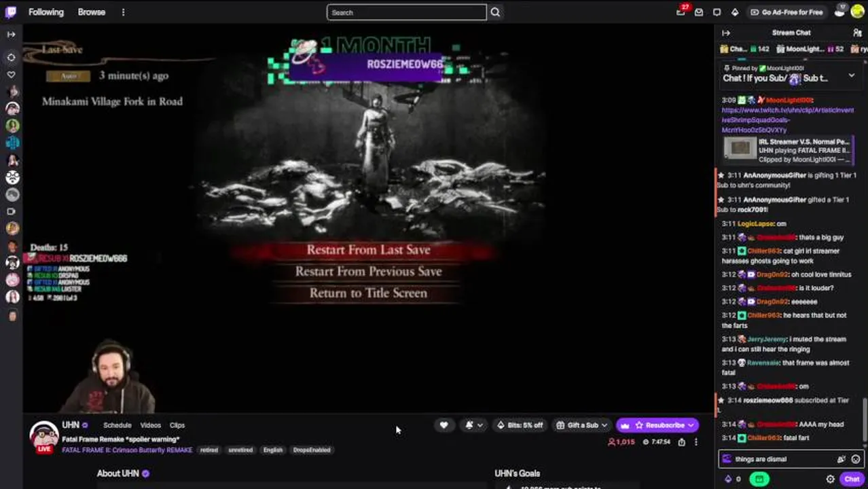Click the heart icon in left sidebar
This screenshot has height=489, width=868.
click(11, 75)
